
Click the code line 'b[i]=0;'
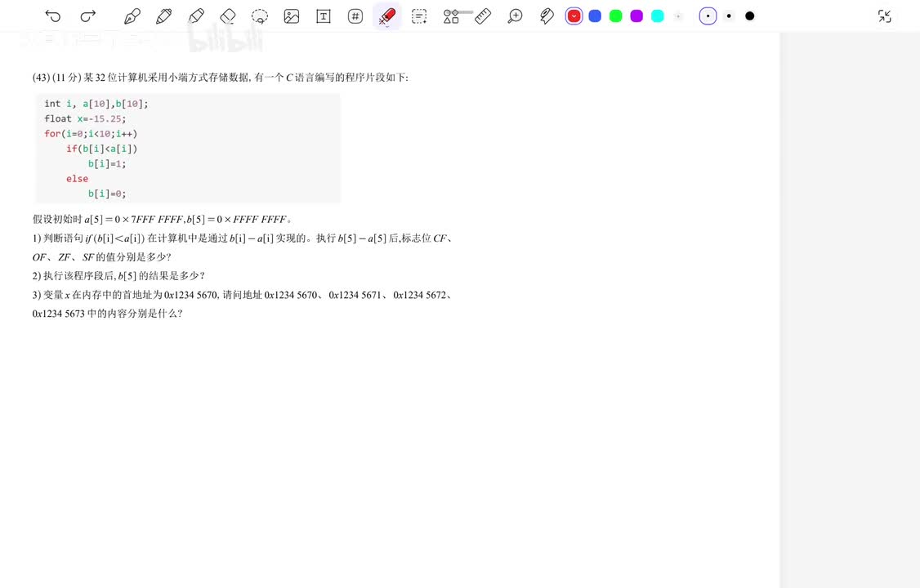point(107,194)
